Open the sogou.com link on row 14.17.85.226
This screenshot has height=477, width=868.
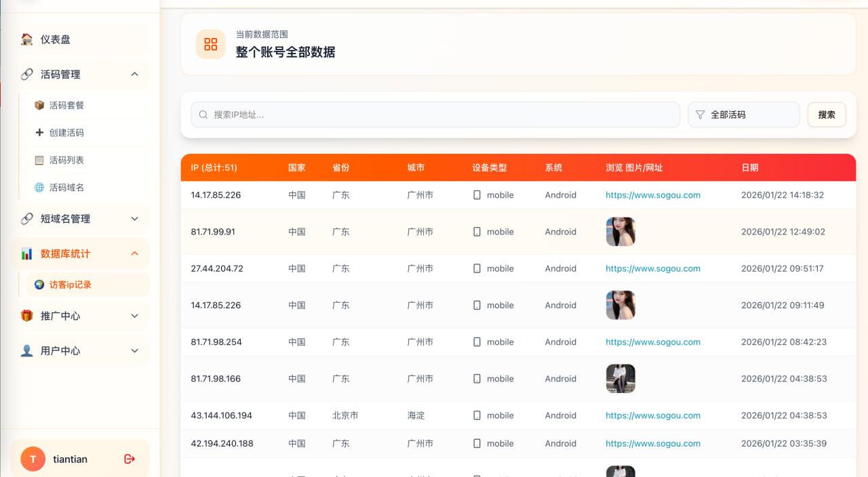[x=652, y=194]
